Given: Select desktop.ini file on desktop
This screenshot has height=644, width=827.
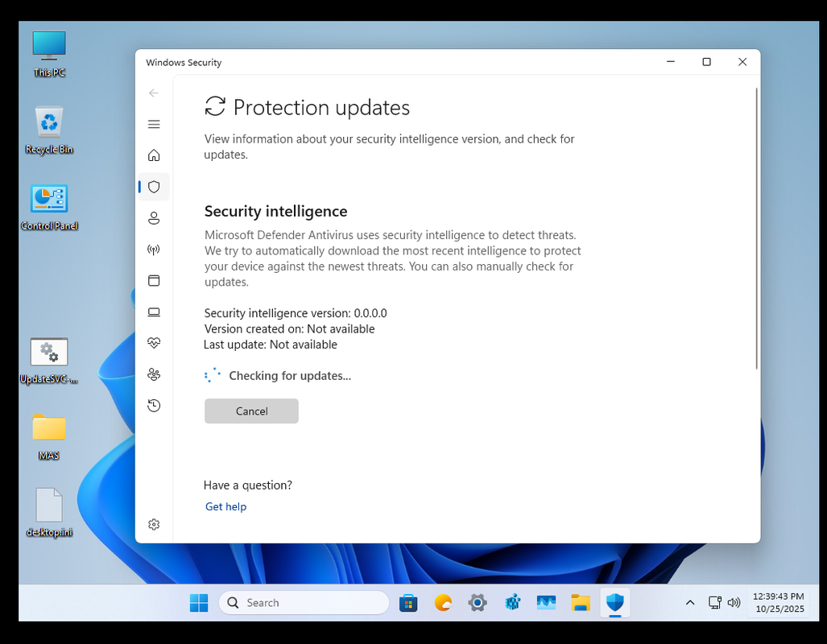Looking at the screenshot, I should coord(49,513).
